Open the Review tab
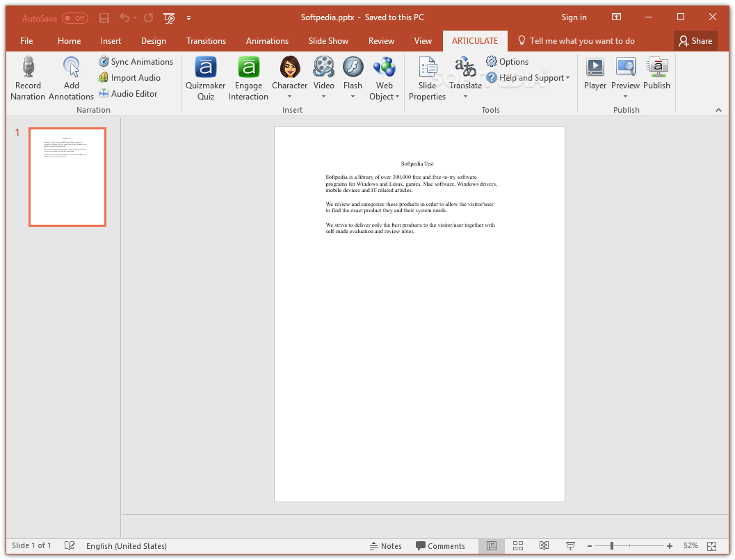Screen dimensions: 735x560 [381, 41]
